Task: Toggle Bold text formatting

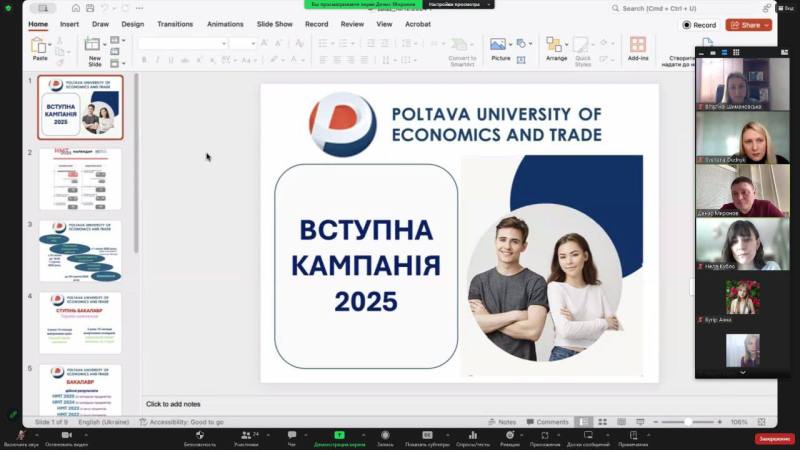Action: coord(144,60)
